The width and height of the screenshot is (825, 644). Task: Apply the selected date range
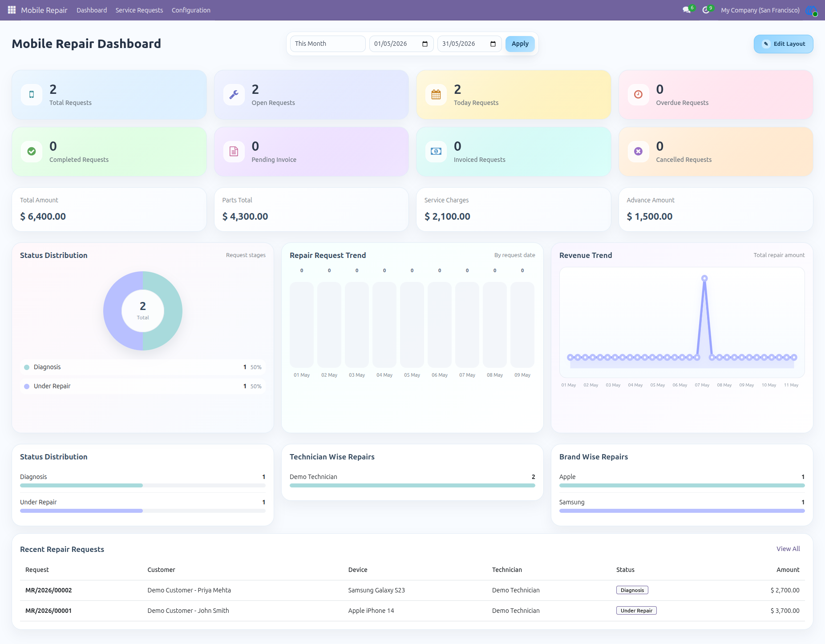tap(520, 44)
